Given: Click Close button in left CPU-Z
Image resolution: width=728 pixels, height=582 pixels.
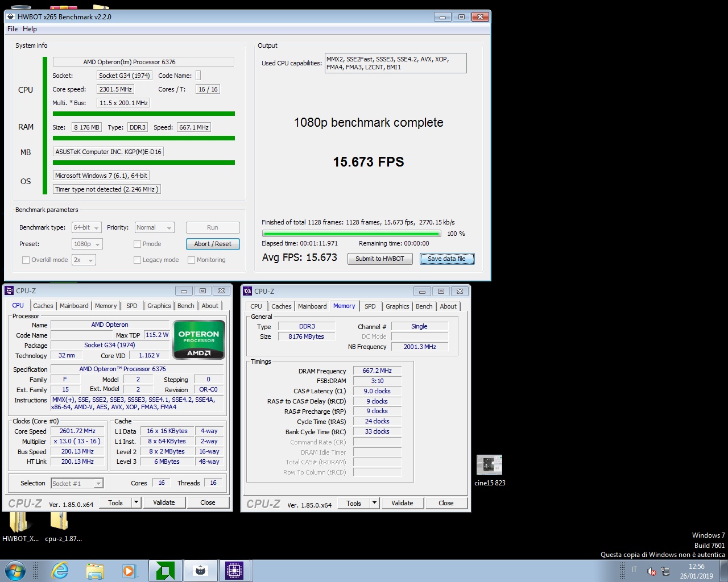Looking at the screenshot, I should pos(208,502).
